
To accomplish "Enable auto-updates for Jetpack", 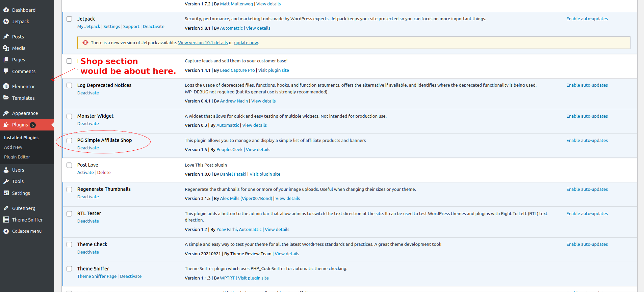I will (587, 19).
